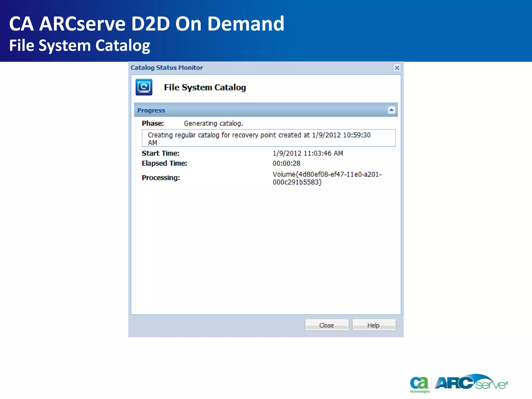Click the Volume GUID processing value
The width and height of the screenshot is (532, 399).
tap(327, 178)
